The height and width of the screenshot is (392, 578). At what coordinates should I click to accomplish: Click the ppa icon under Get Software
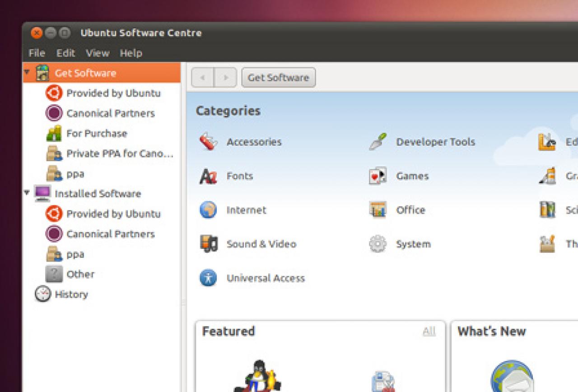pos(54,173)
